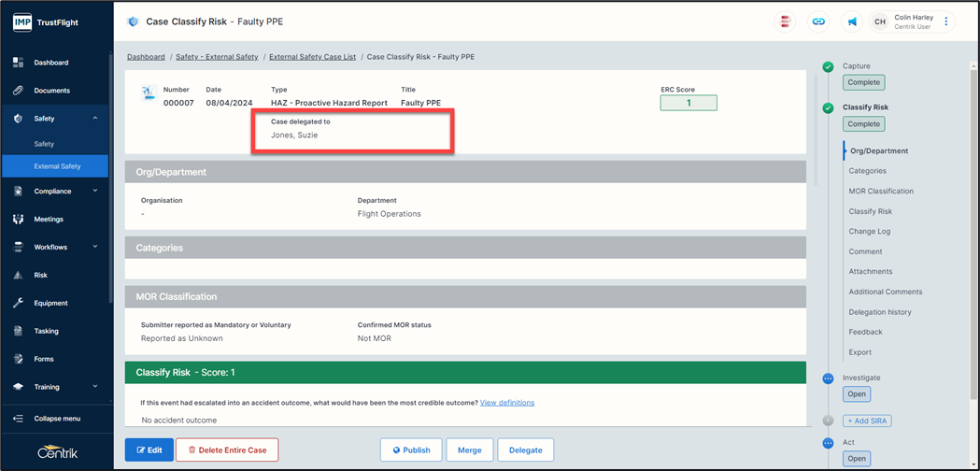Open Meetings in the sidebar
Viewport: 980px width, 471px height.
tap(49, 219)
